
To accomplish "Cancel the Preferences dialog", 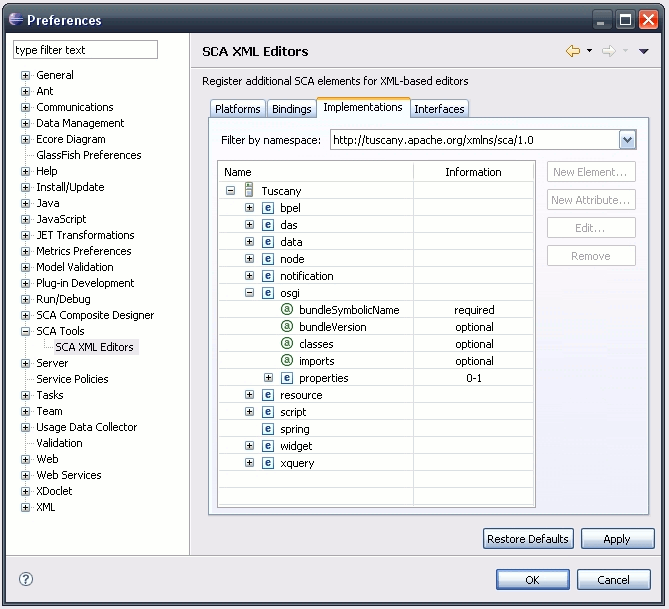I will (614, 580).
